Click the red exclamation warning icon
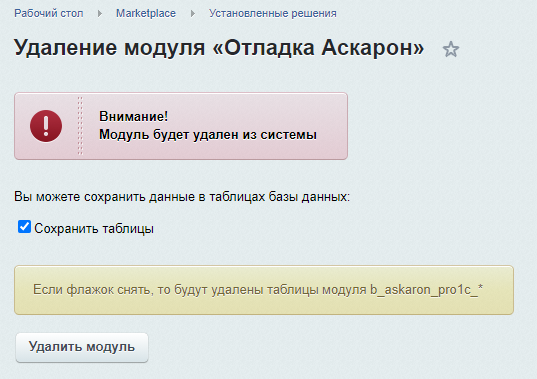The width and height of the screenshot is (537, 379). point(46,126)
